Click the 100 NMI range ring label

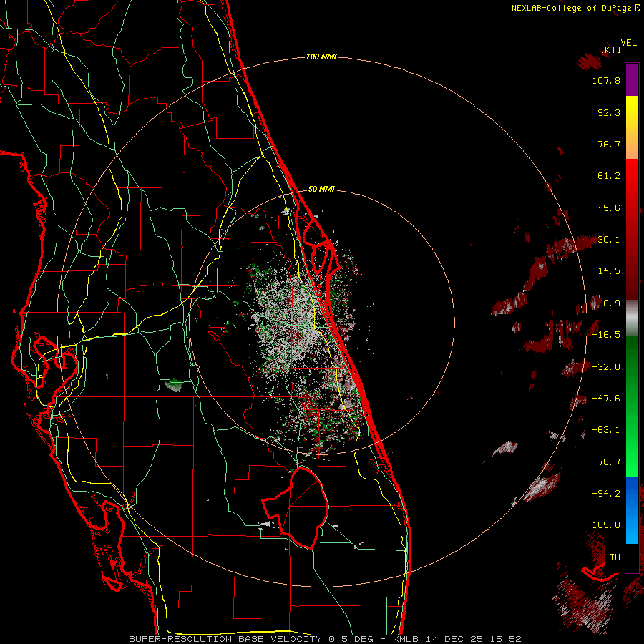[321, 57]
